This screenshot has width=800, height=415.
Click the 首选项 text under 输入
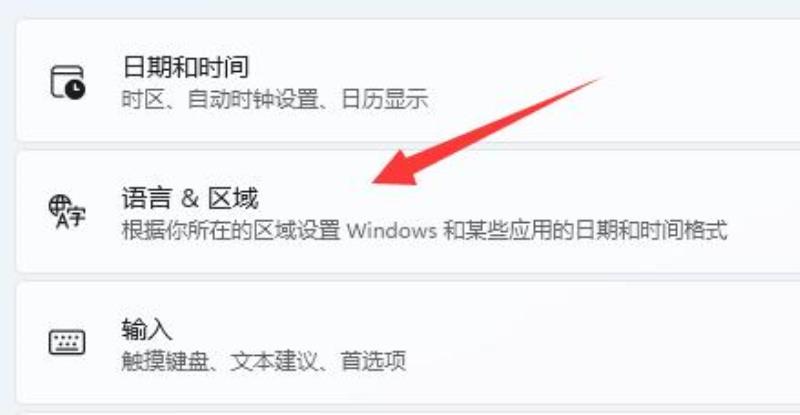coord(373,361)
